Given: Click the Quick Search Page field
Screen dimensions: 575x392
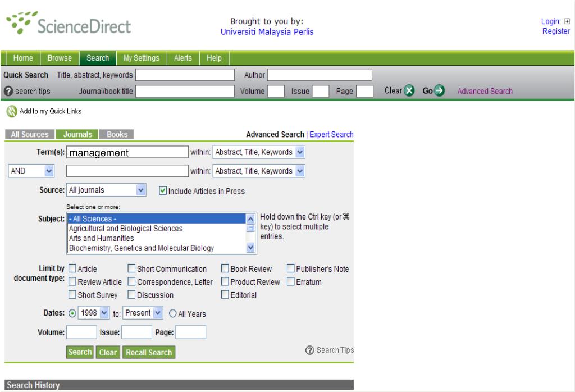Looking at the screenshot, I should pyautogui.click(x=365, y=91).
